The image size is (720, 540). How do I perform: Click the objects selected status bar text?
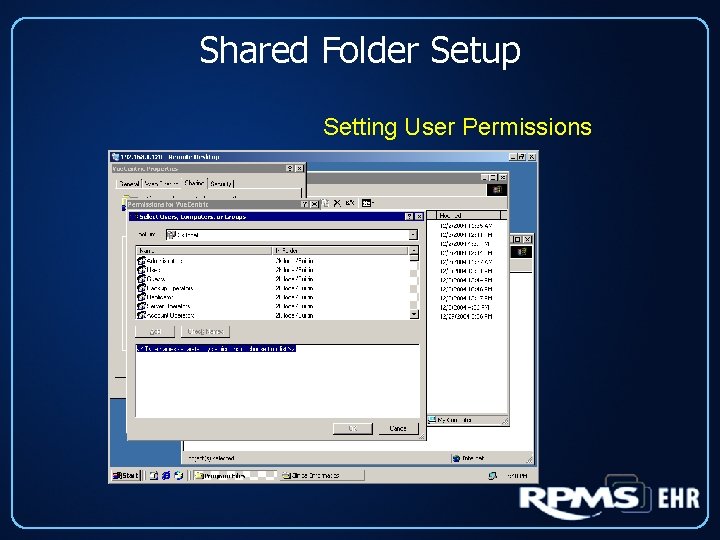tap(212, 458)
